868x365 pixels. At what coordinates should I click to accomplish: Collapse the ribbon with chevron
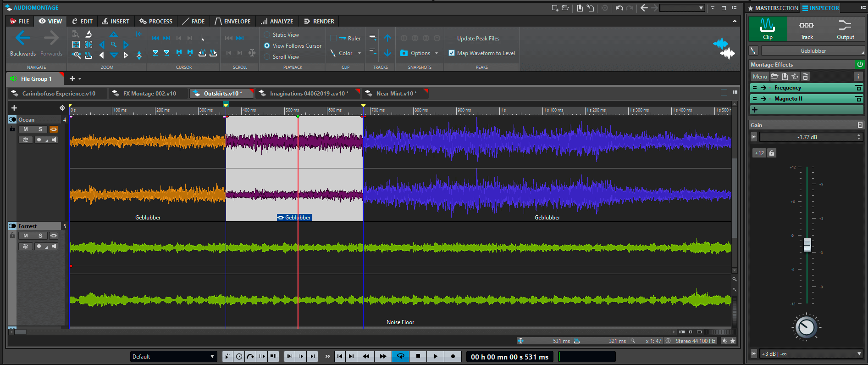[x=735, y=21]
